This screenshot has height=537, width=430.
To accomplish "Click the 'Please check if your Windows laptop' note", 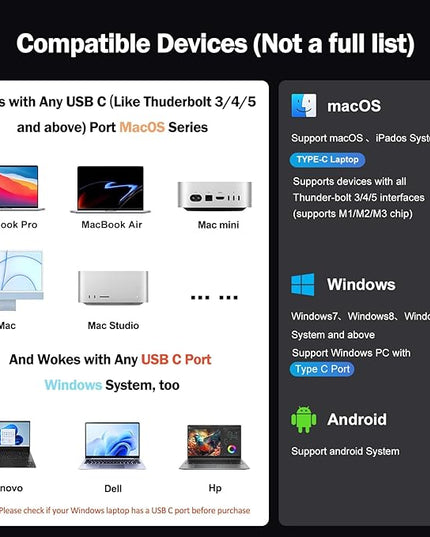I will point(125,510).
